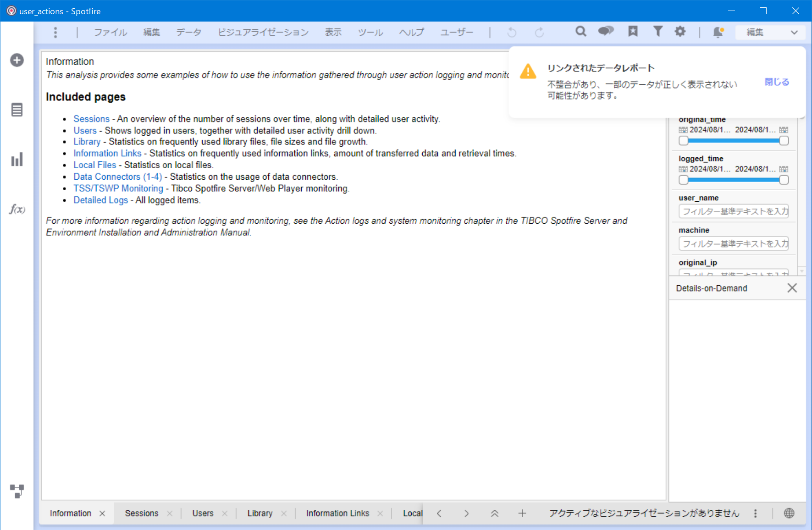Open the ビジュアライゼーション menu

[263, 32]
